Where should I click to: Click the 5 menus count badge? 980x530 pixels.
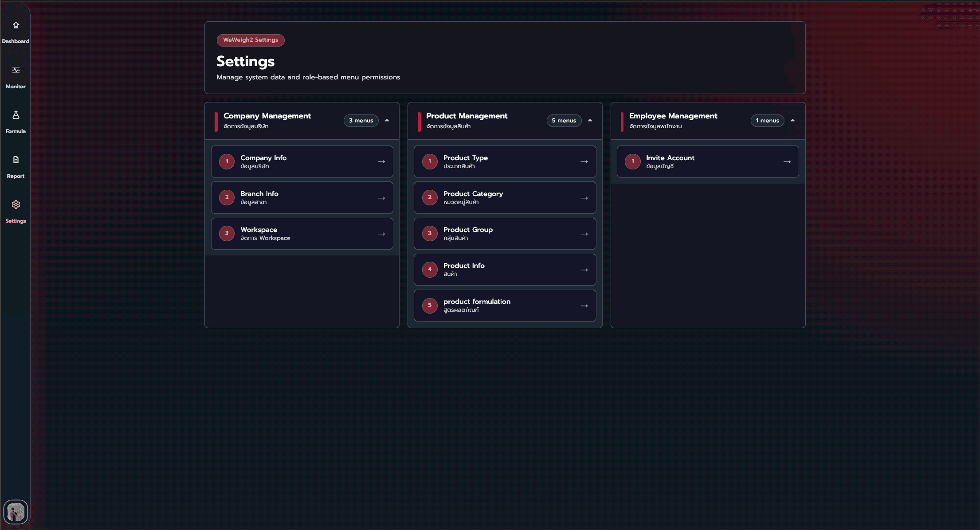pos(564,121)
